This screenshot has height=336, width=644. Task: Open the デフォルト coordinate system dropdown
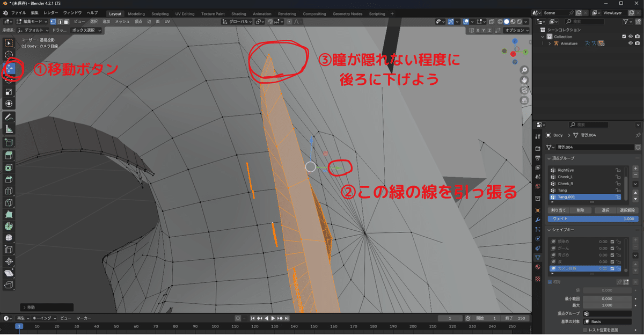pos(33,31)
